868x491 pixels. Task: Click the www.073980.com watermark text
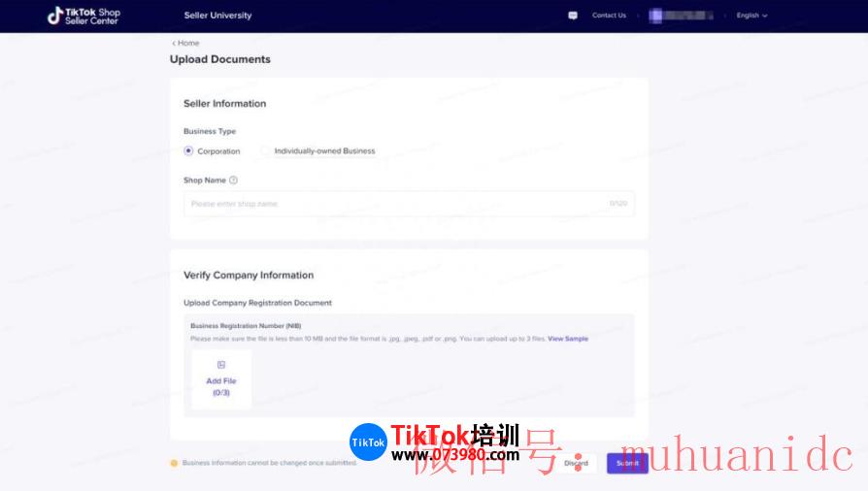click(454, 454)
